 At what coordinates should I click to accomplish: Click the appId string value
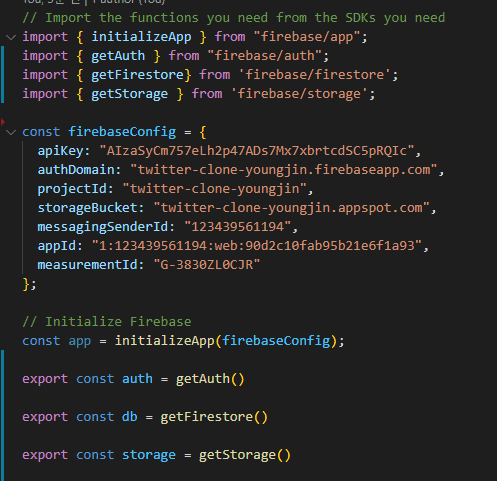pos(257,246)
